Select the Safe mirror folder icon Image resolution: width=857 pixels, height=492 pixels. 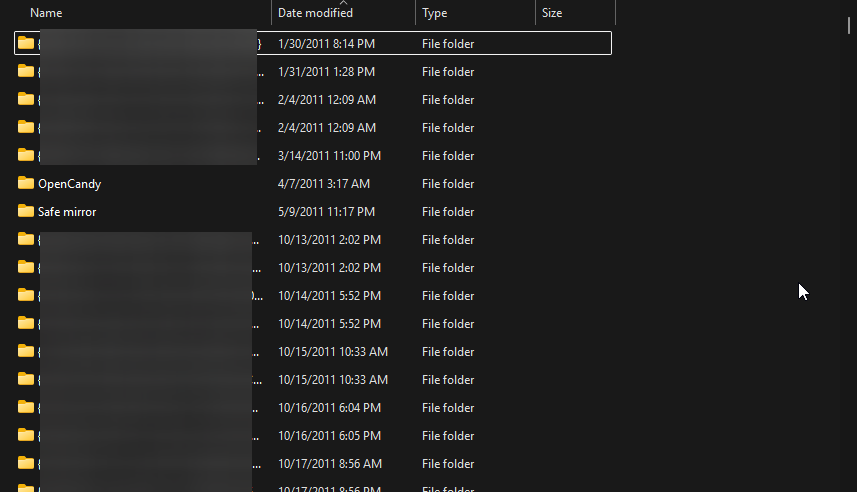click(26, 211)
